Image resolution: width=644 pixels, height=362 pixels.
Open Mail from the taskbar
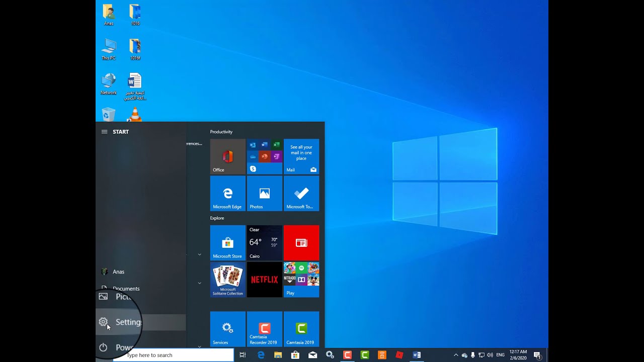[x=312, y=355]
